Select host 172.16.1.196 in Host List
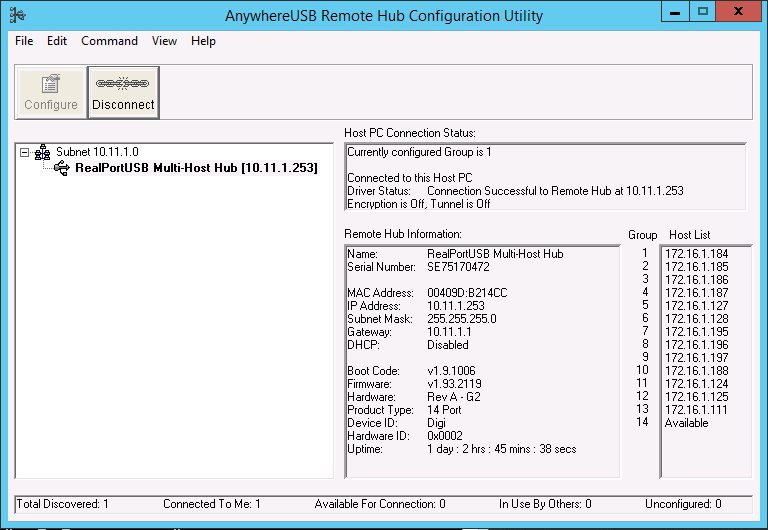The image size is (768, 530). [696, 345]
